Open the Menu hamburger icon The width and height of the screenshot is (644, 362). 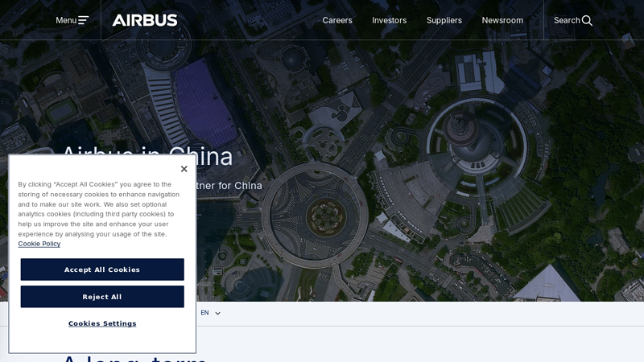(84, 20)
